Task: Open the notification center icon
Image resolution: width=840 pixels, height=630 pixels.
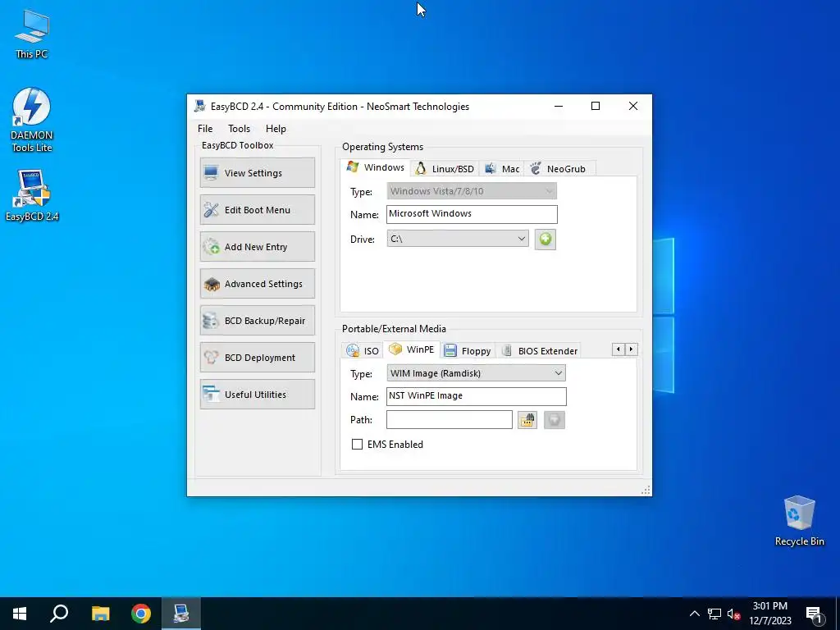Action: coord(814,614)
